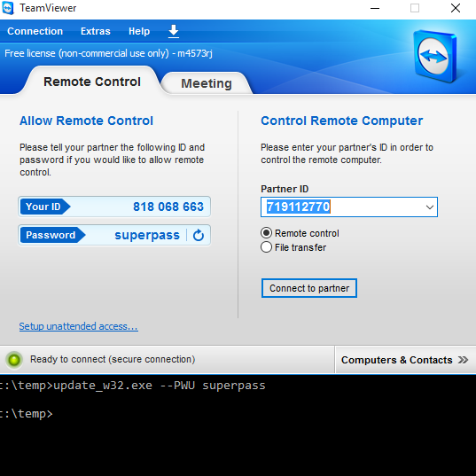This screenshot has height=476, width=476.
Task: Open the Help menu
Action: click(x=139, y=31)
